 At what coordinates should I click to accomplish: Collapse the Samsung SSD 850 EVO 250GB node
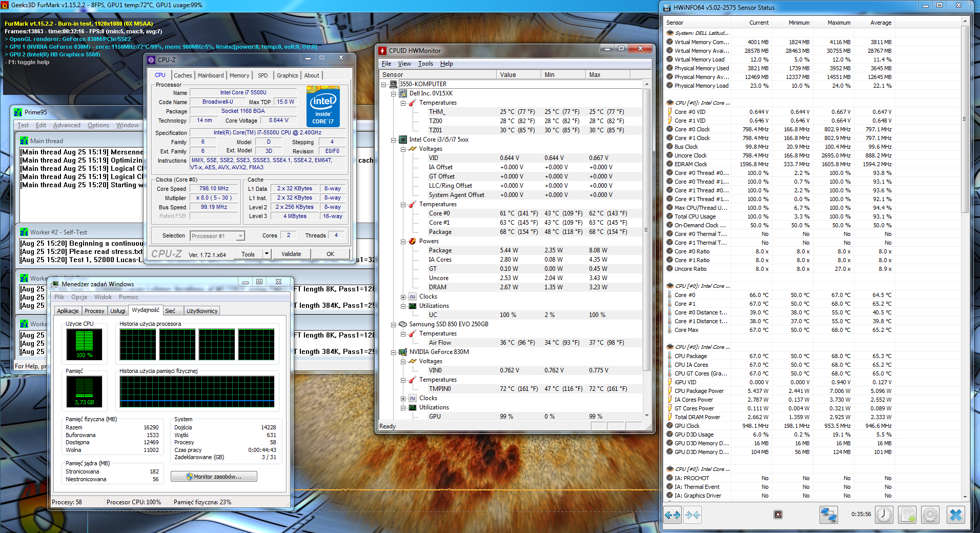coord(393,325)
